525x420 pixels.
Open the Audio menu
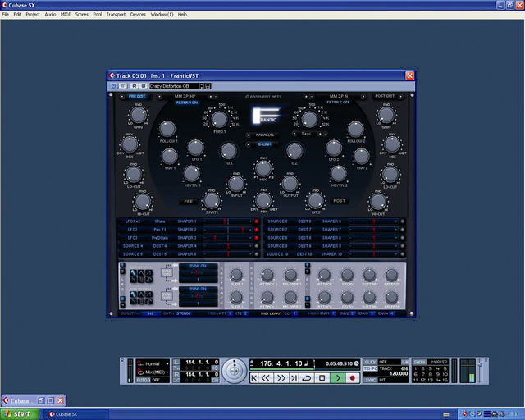point(50,15)
